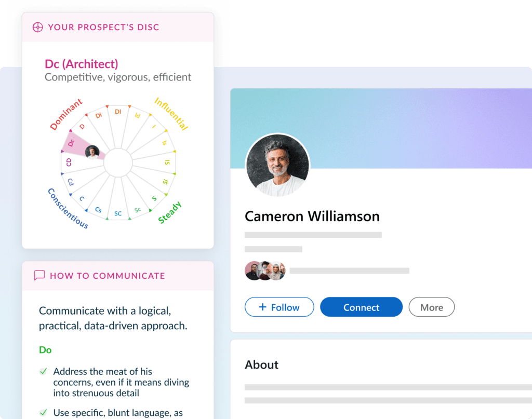Click the "About" section heading
The image size is (532, 419).
261,364
